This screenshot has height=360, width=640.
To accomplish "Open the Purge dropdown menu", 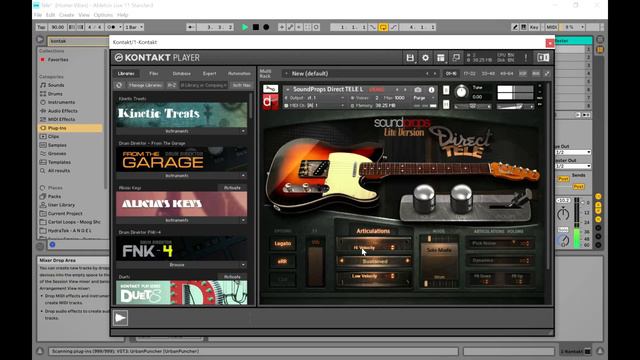I will coord(424,98).
